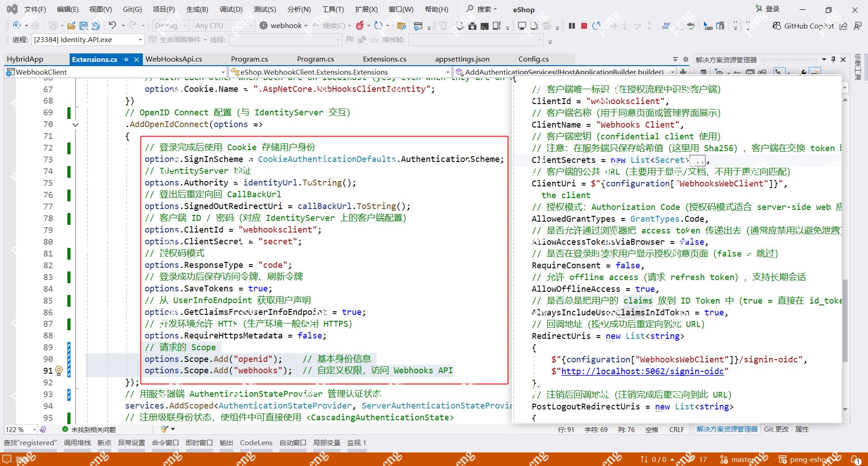Viewport: 868px width, 466px height.
Task: Open the 即时窗口 immediate window tab
Action: coord(199,443)
